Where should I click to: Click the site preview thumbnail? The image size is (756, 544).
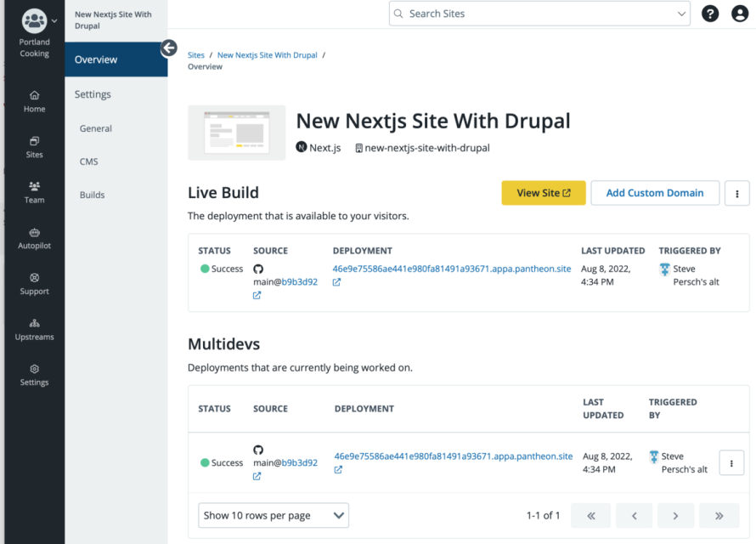[x=237, y=133]
